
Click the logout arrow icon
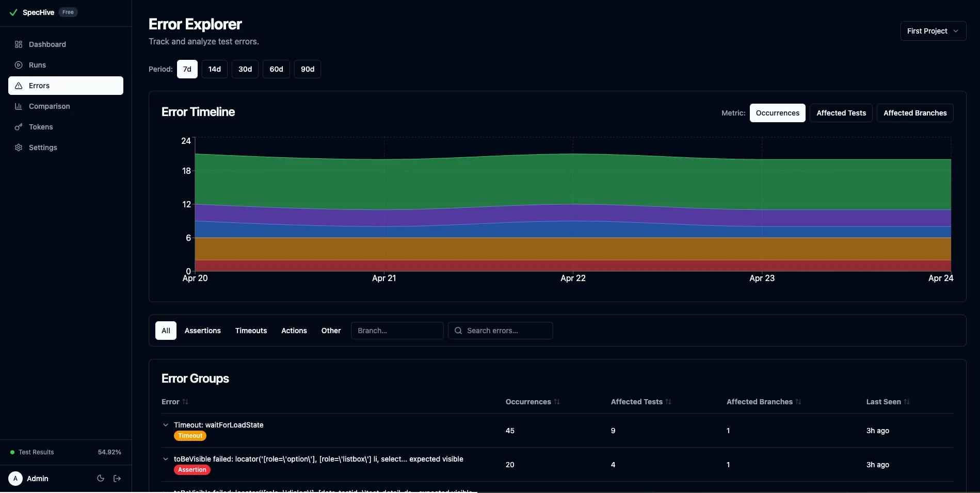coord(117,479)
